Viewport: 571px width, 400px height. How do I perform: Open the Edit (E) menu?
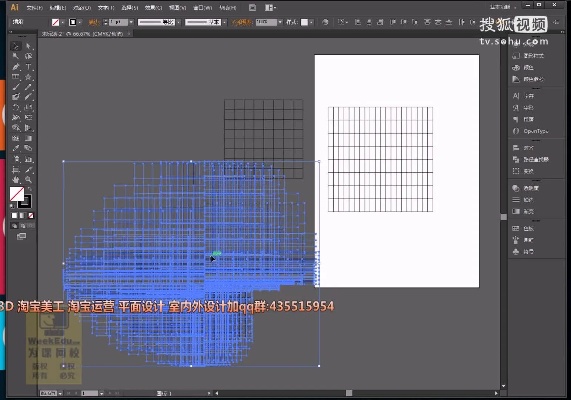tap(58, 8)
